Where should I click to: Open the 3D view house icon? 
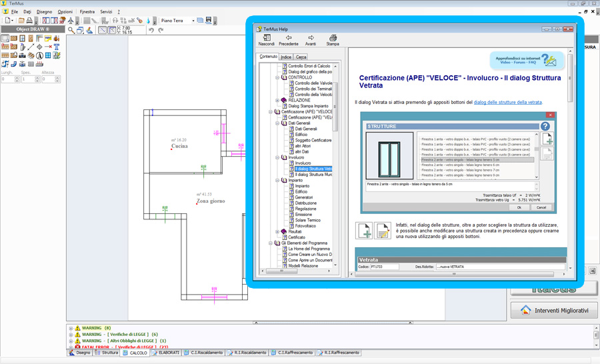pos(61,20)
